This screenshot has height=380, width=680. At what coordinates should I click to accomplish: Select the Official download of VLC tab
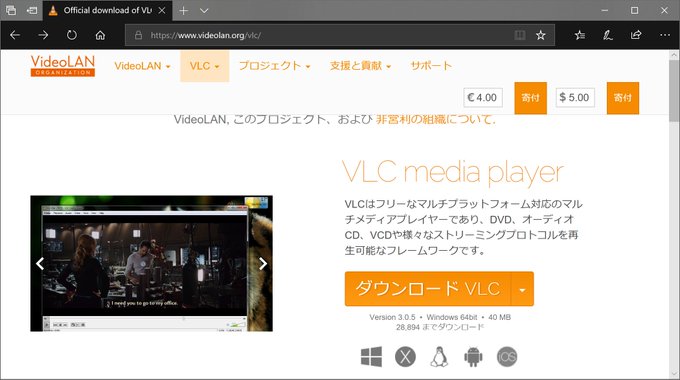point(107,10)
